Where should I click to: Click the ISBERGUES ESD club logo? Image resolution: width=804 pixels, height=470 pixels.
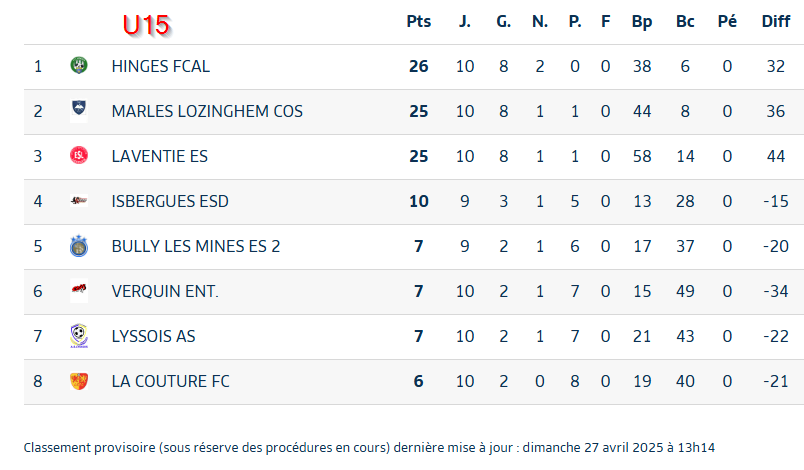[x=79, y=200]
